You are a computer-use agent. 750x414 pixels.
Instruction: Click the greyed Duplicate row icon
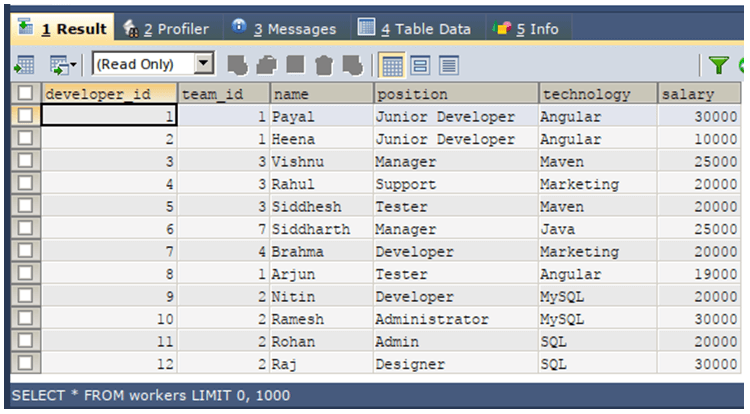[266, 65]
